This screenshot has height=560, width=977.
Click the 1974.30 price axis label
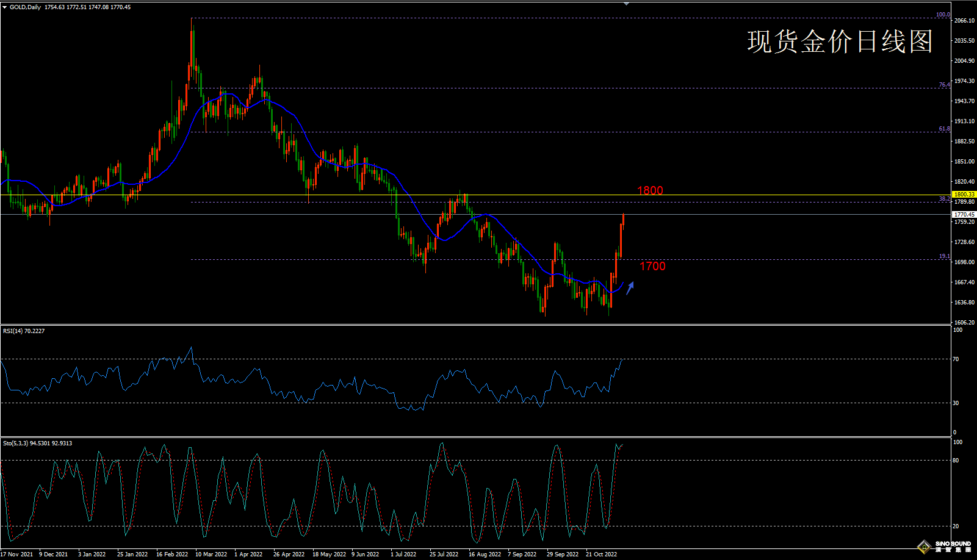point(965,81)
